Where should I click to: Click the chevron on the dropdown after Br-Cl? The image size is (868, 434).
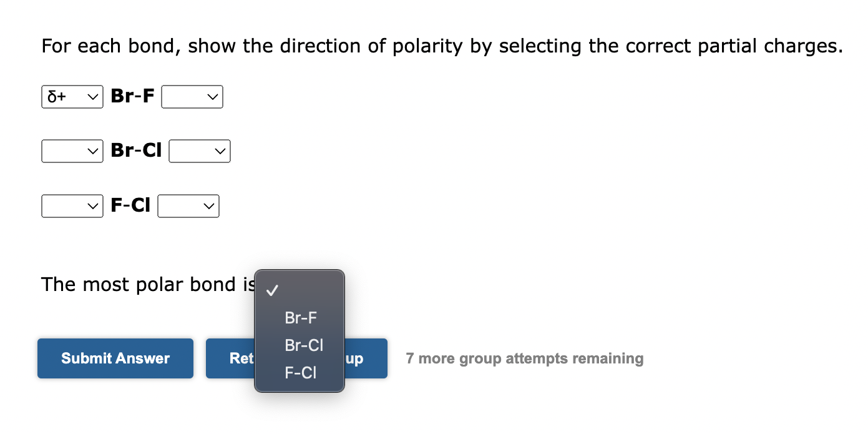tap(220, 151)
